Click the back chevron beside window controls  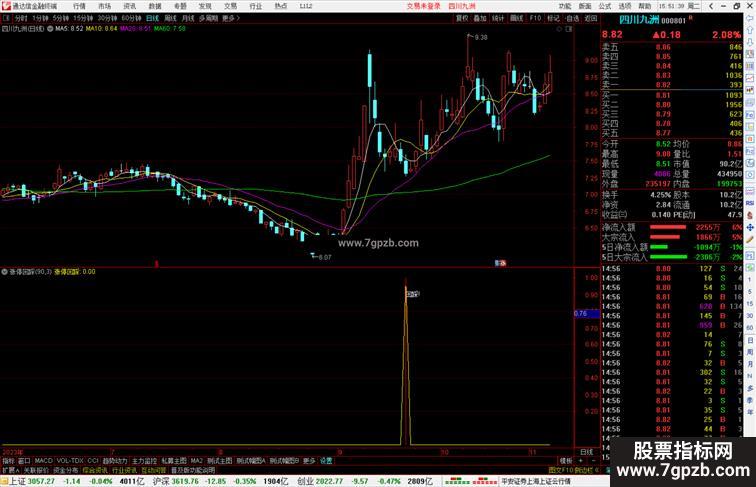point(711,6)
